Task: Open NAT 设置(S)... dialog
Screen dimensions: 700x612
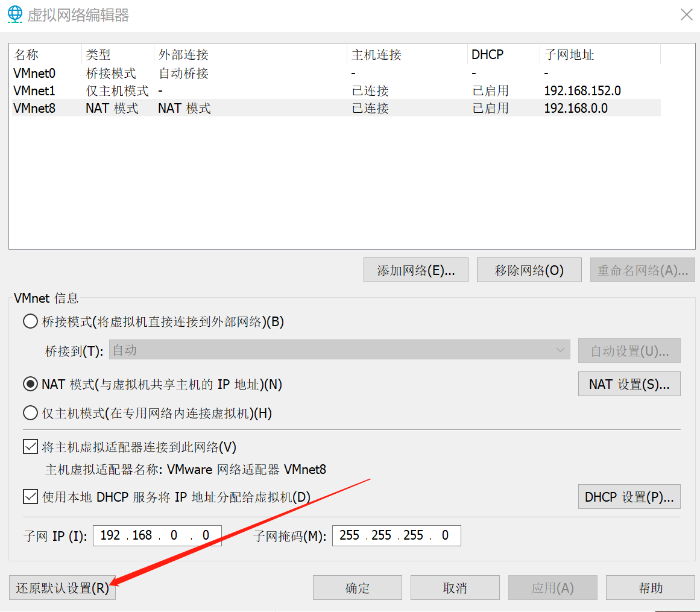Action: (x=629, y=384)
